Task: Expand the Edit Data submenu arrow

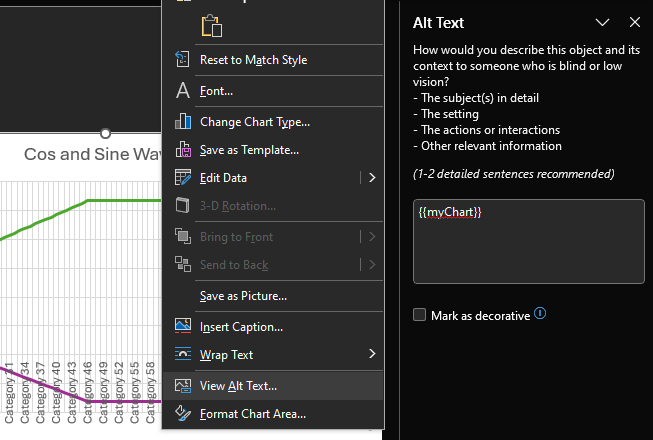Action: tap(372, 178)
